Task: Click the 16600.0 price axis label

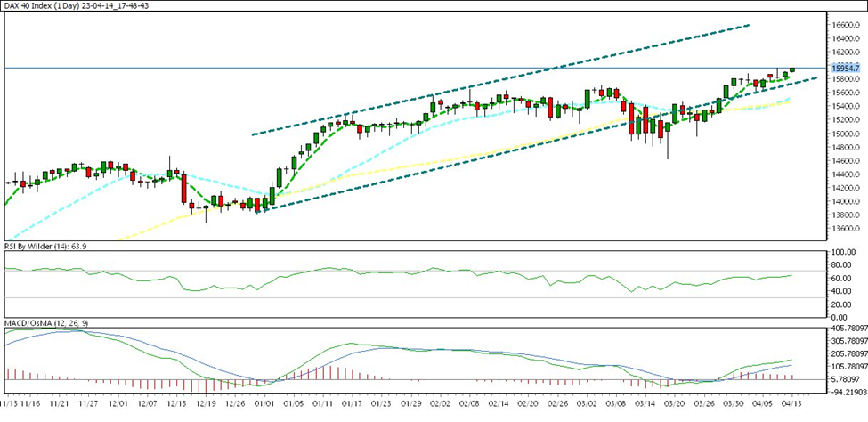Action: [847, 25]
